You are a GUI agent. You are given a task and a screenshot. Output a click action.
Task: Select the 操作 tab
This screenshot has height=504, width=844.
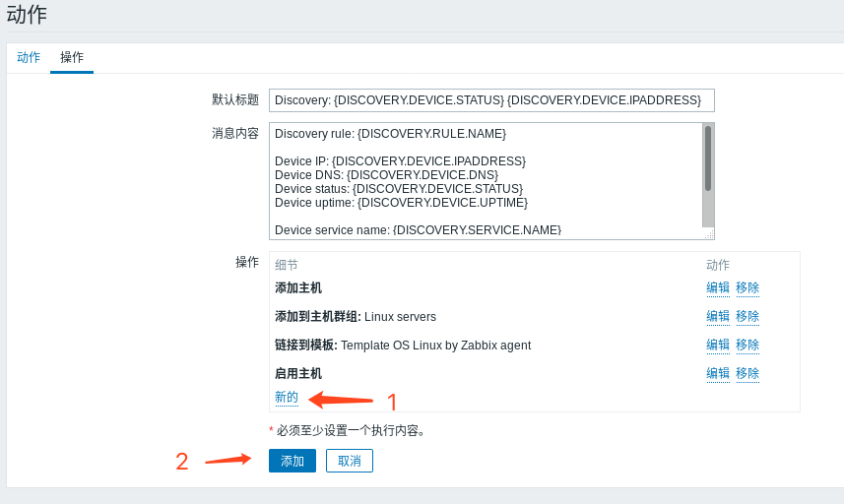pyautogui.click(x=72, y=57)
